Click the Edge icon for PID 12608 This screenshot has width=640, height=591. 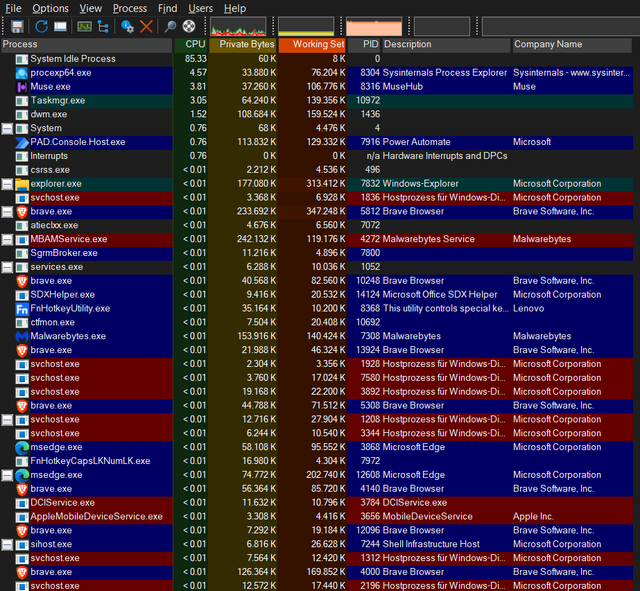coord(22,475)
